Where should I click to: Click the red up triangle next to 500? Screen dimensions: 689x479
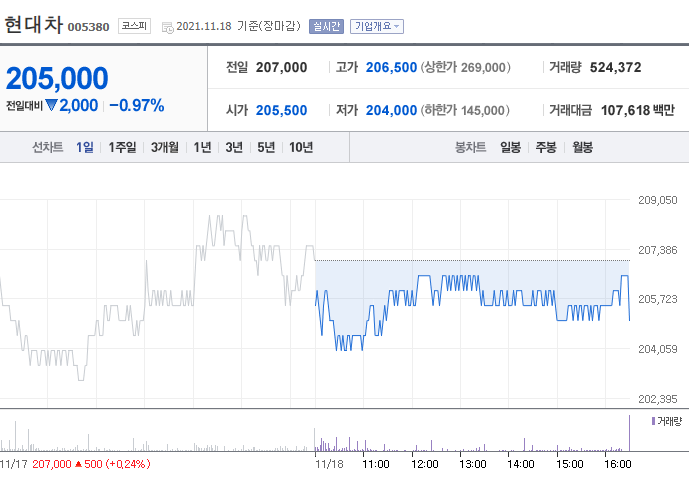pos(78,464)
